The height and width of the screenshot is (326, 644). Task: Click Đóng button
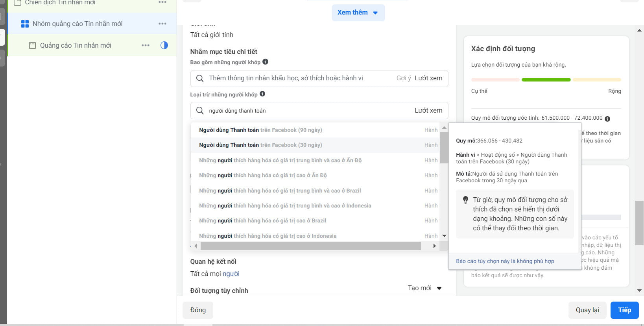(197, 310)
